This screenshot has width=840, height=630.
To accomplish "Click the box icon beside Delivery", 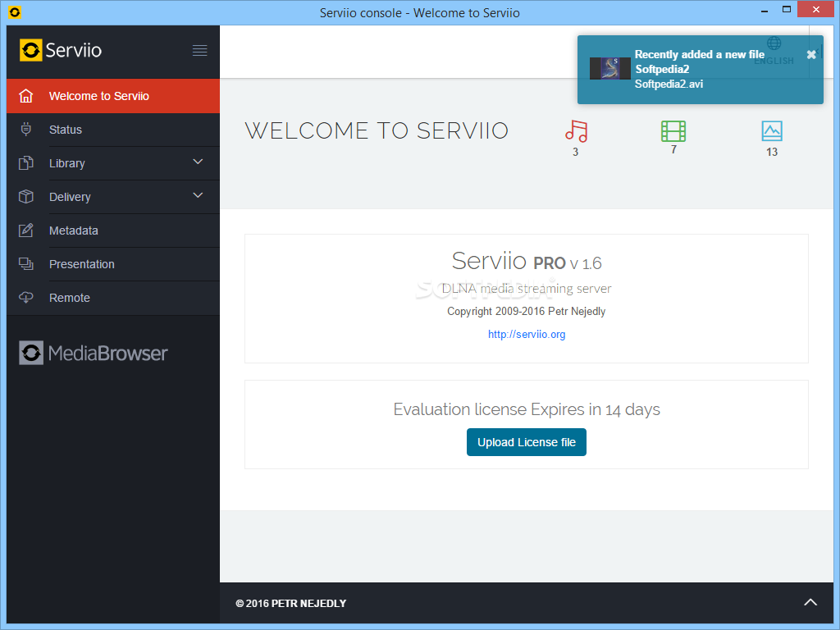I will [25, 197].
